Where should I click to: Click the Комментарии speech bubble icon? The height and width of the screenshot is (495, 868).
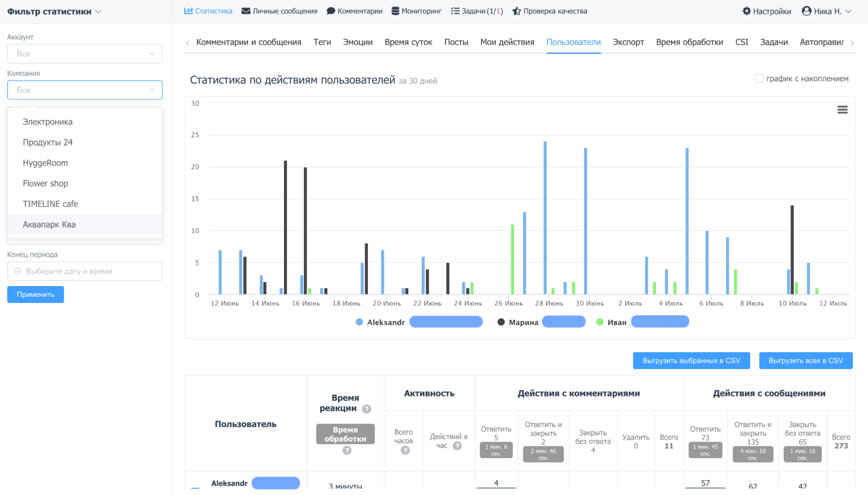click(331, 11)
